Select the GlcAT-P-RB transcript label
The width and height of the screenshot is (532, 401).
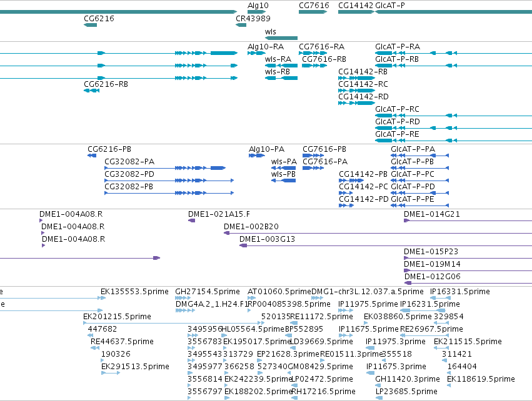(x=397, y=59)
